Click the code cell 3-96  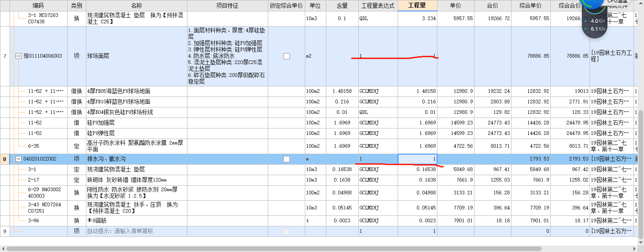pyautogui.click(x=39, y=221)
